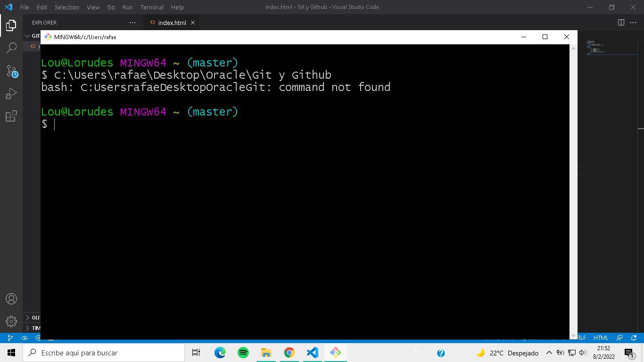Click the VS Code logo in title bar

tap(8, 7)
